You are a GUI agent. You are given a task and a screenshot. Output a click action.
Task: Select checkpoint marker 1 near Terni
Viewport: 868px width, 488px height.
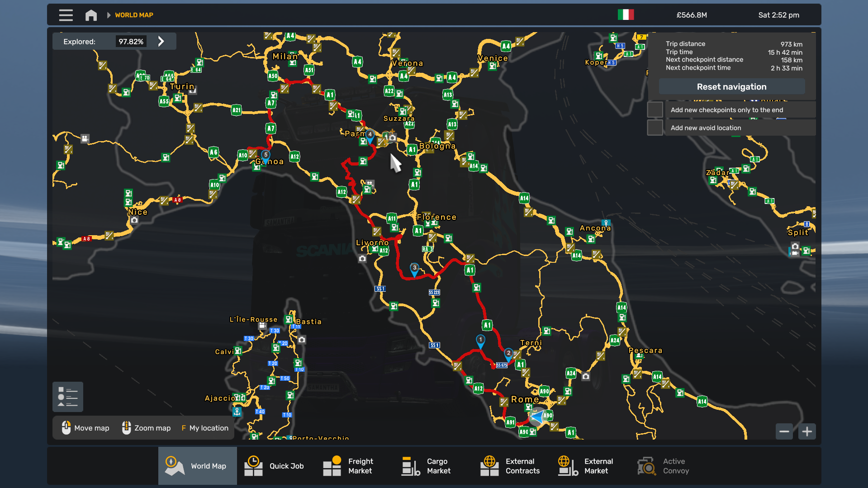click(480, 341)
